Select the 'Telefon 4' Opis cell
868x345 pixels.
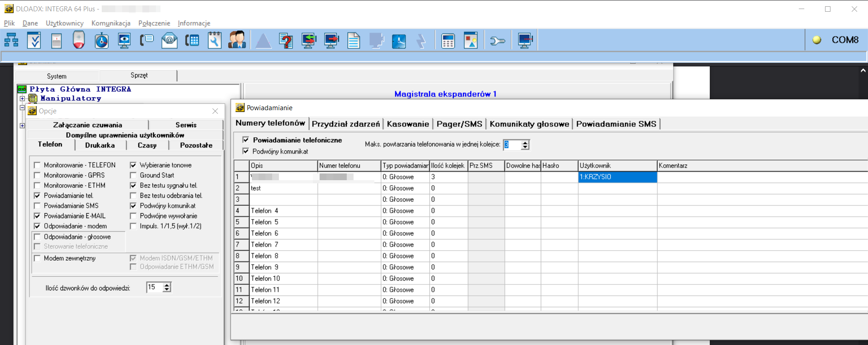(283, 211)
